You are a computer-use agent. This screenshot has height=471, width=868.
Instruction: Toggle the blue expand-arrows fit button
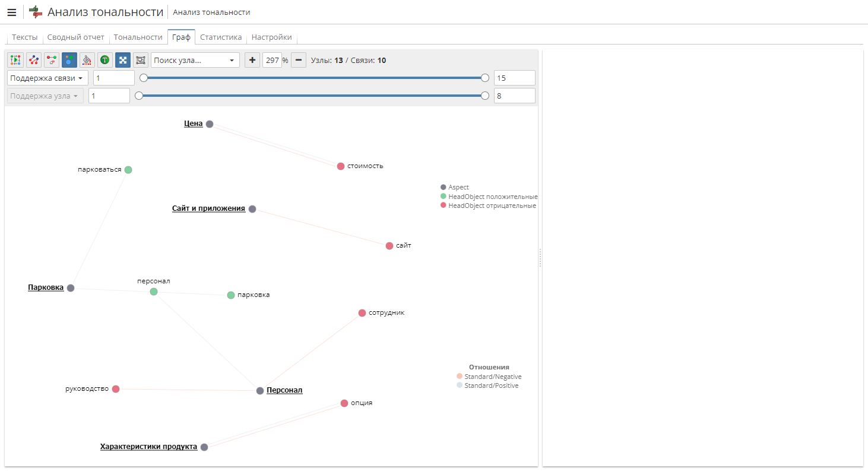point(123,60)
